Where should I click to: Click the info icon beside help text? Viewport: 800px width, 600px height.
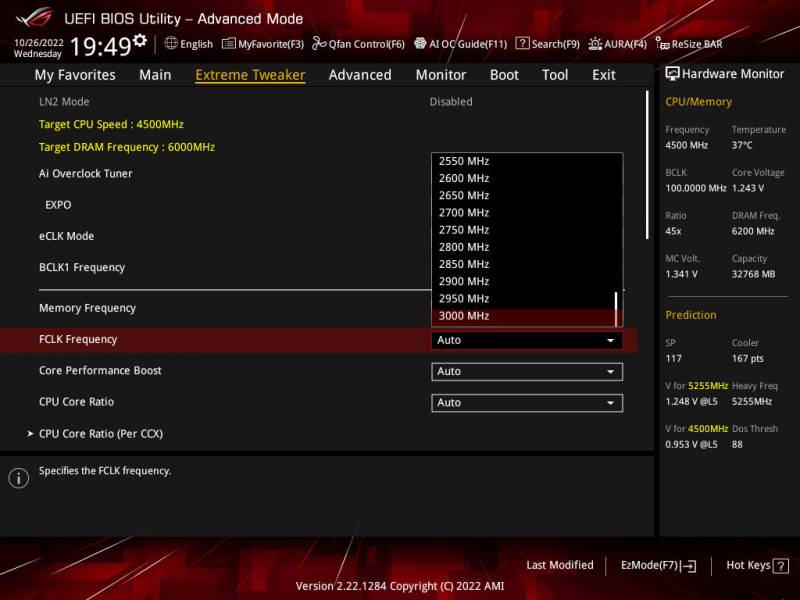coord(19,478)
